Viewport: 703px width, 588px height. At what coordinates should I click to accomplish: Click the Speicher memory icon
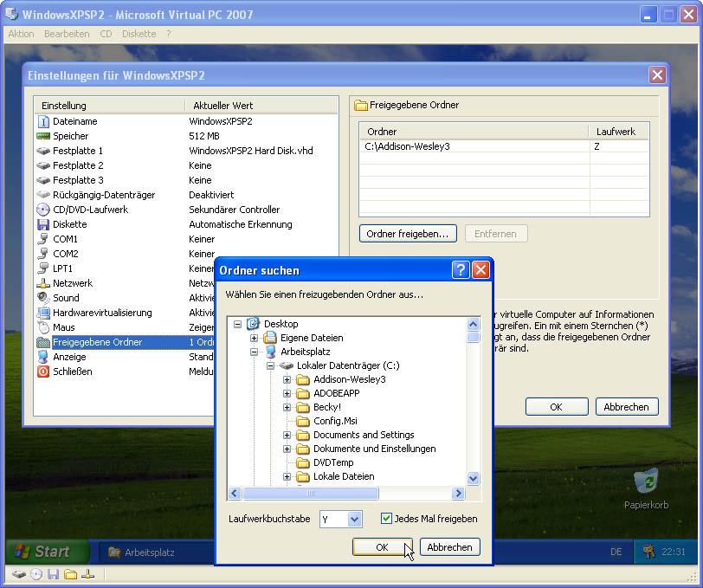43,136
